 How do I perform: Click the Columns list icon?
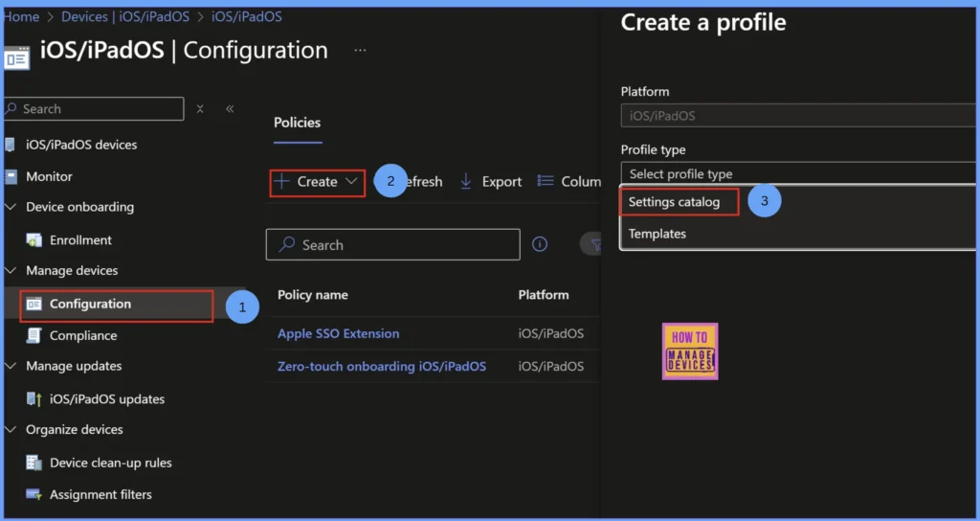pyautogui.click(x=545, y=181)
